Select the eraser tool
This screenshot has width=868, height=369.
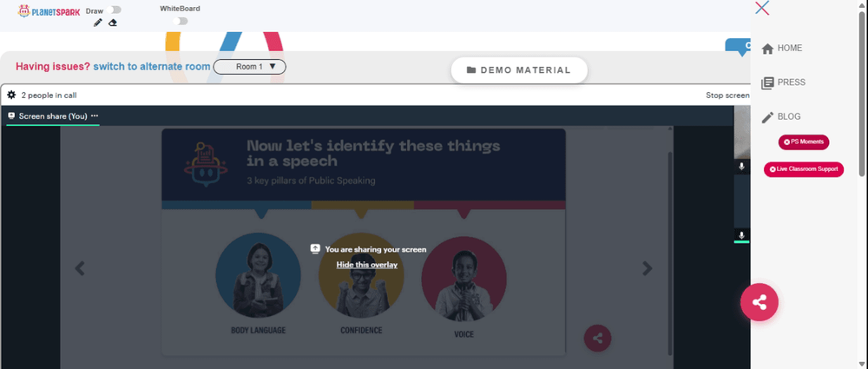coord(112,23)
